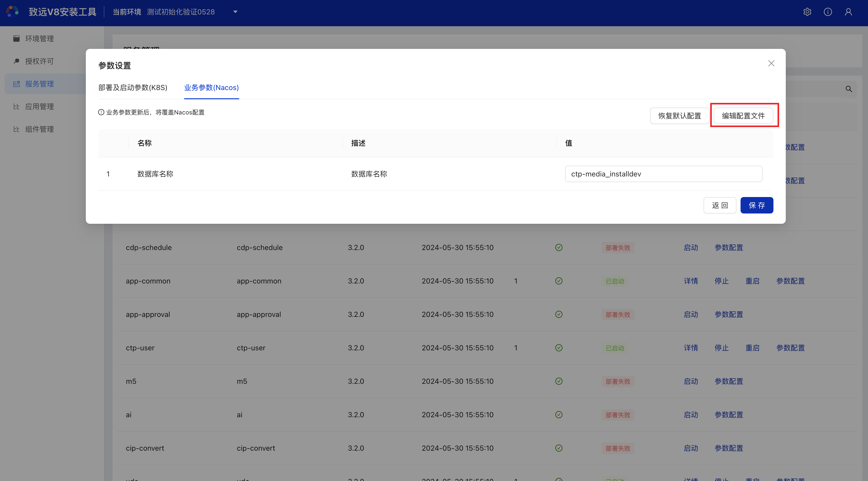Viewport: 868px width, 481px height.
Task: Click the 数据库名称 value input field
Action: coord(663,174)
